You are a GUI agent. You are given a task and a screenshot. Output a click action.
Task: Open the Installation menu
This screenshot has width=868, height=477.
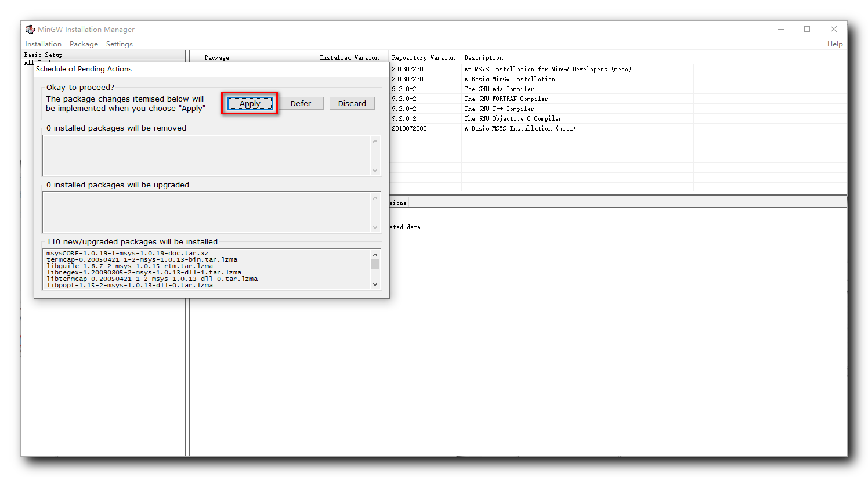(43, 44)
